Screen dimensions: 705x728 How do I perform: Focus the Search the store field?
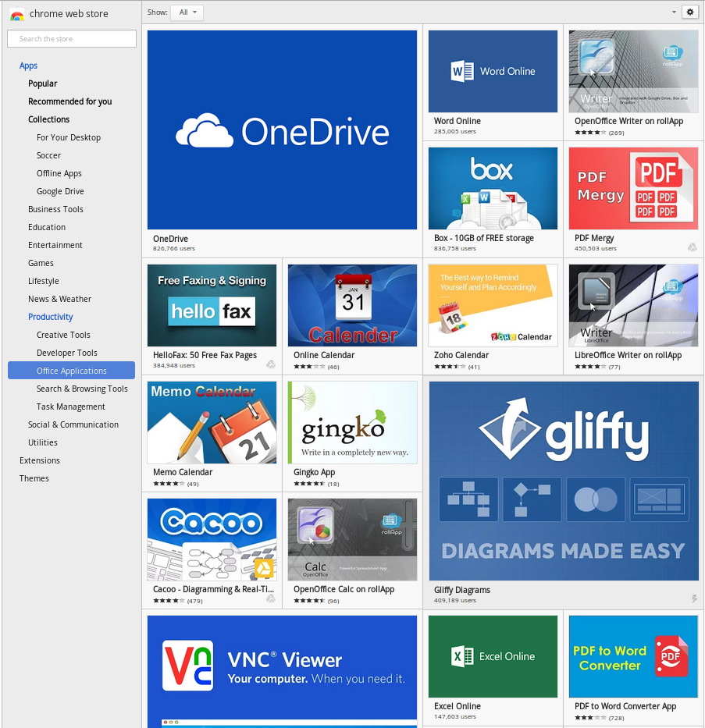pos(72,38)
